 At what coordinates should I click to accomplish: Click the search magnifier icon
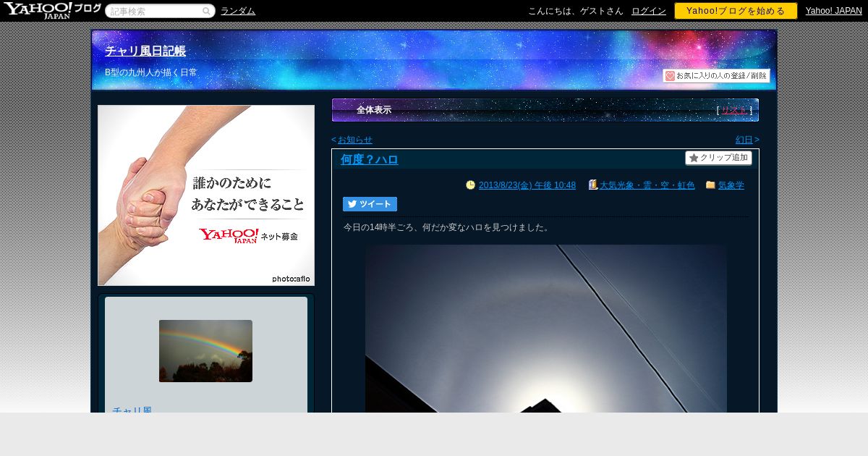206,11
